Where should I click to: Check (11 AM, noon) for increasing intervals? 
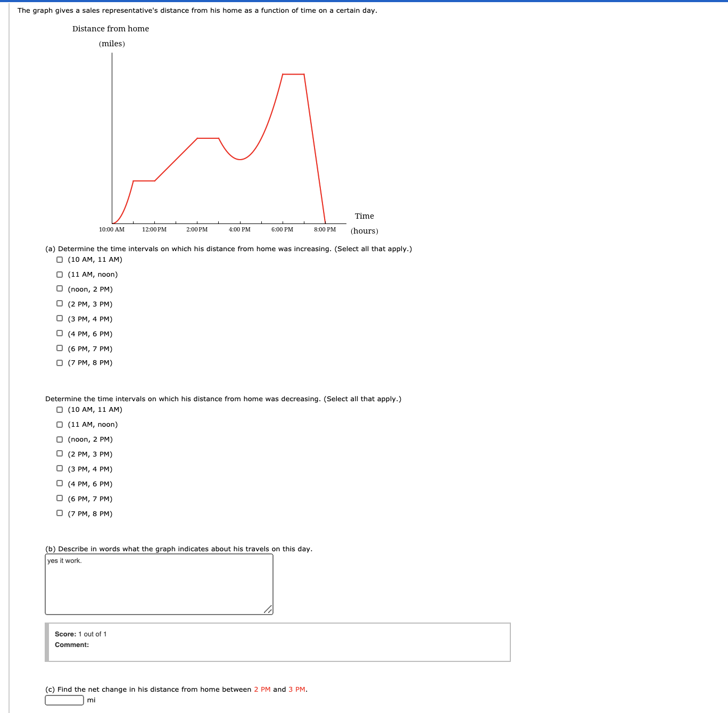pyautogui.click(x=59, y=274)
